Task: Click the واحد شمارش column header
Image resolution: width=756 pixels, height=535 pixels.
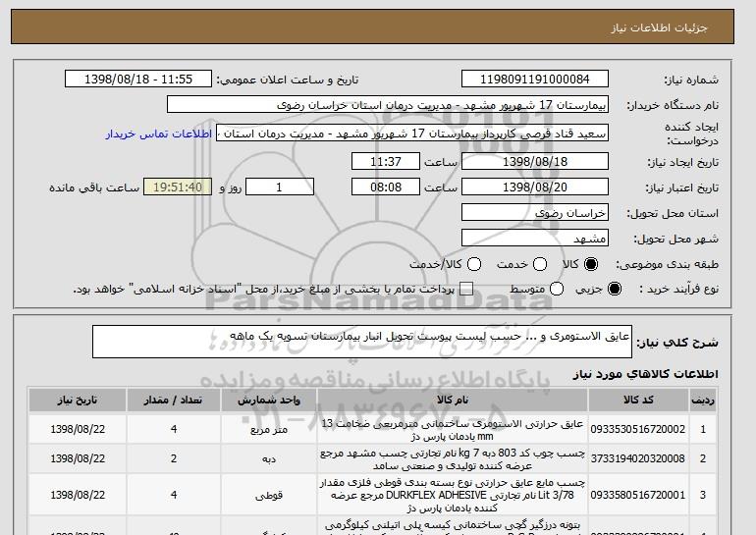Action: 269,401
